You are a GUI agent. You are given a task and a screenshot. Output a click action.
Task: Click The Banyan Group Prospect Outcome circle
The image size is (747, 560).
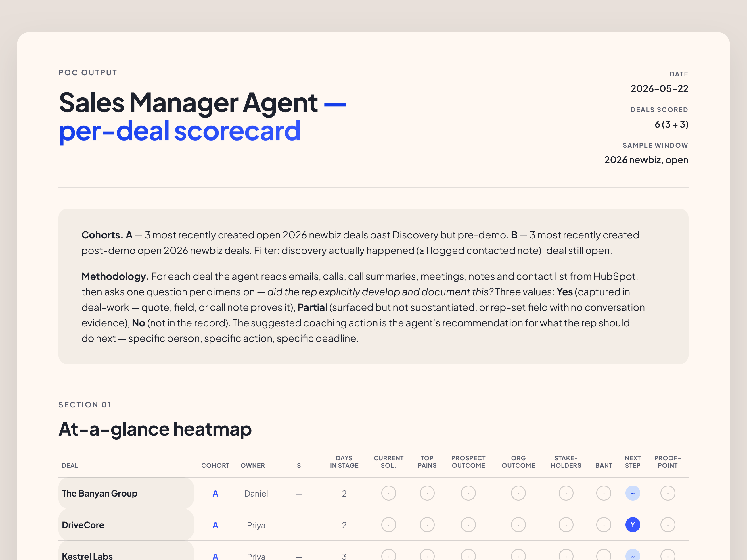(468, 493)
